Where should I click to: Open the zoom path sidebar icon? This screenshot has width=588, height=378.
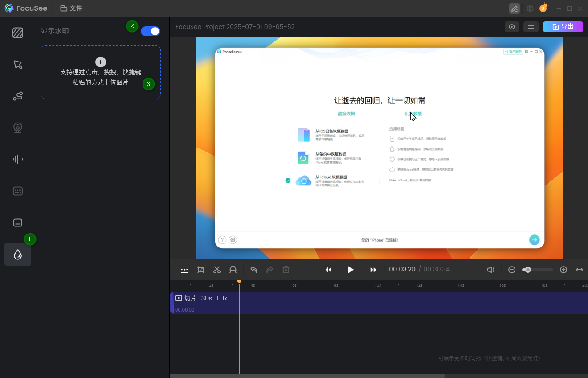tap(18, 96)
